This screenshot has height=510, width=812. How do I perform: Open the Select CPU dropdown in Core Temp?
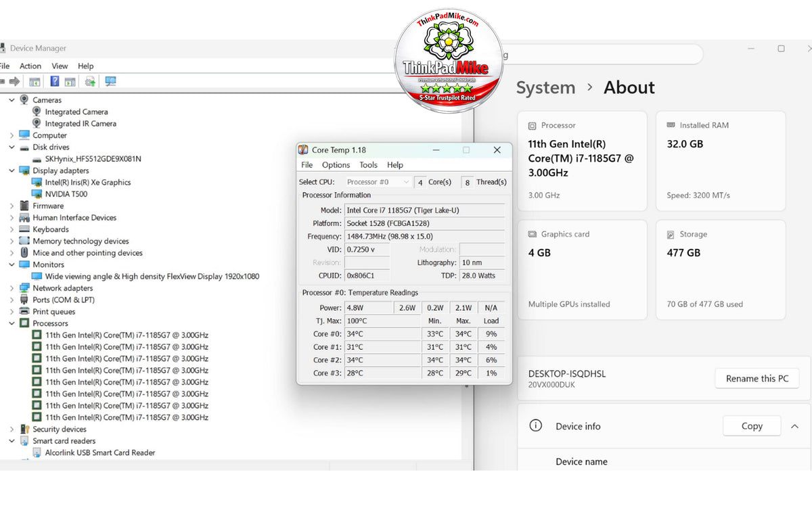point(378,182)
